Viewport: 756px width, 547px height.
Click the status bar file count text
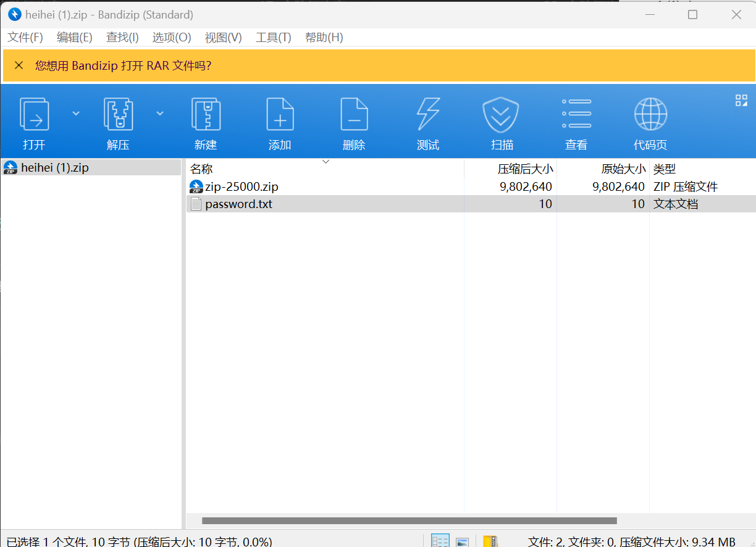(x=631, y=541)
